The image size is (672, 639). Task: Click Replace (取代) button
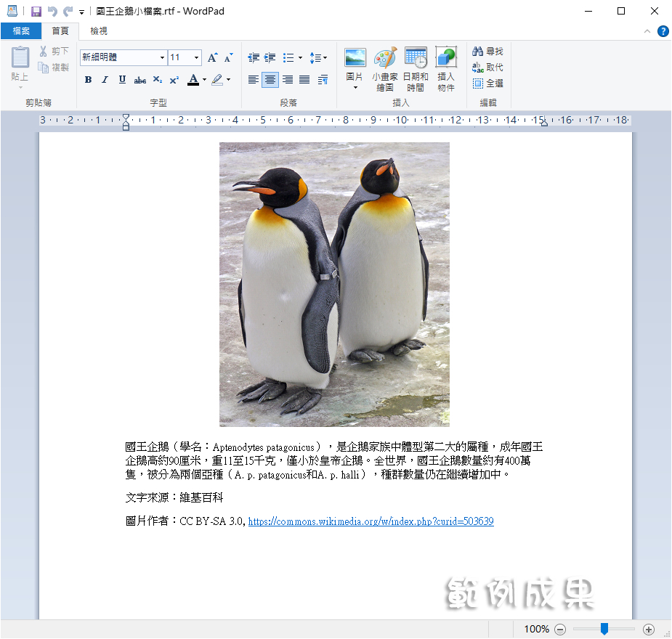487,68
